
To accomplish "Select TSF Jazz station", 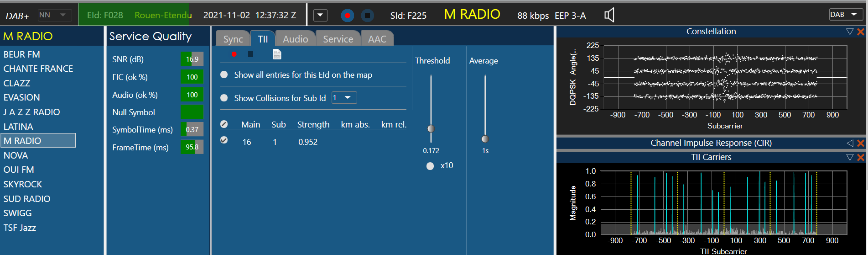I will 20,228.
